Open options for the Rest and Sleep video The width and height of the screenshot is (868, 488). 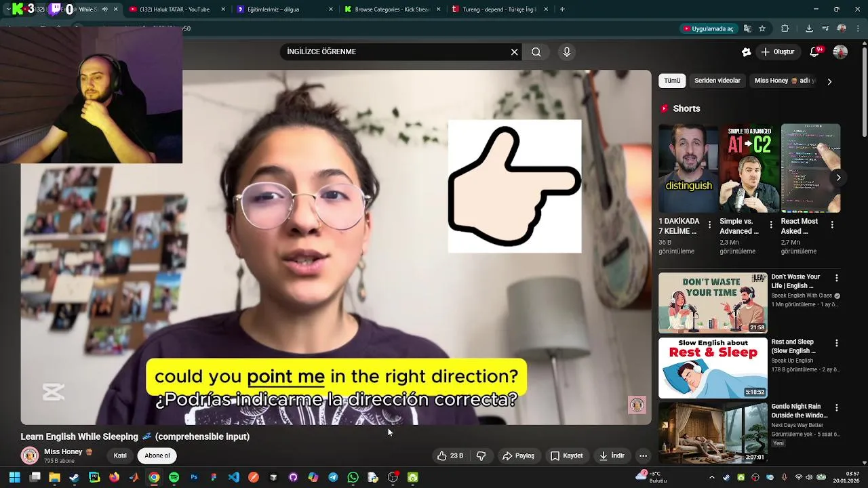pos(837,343)
